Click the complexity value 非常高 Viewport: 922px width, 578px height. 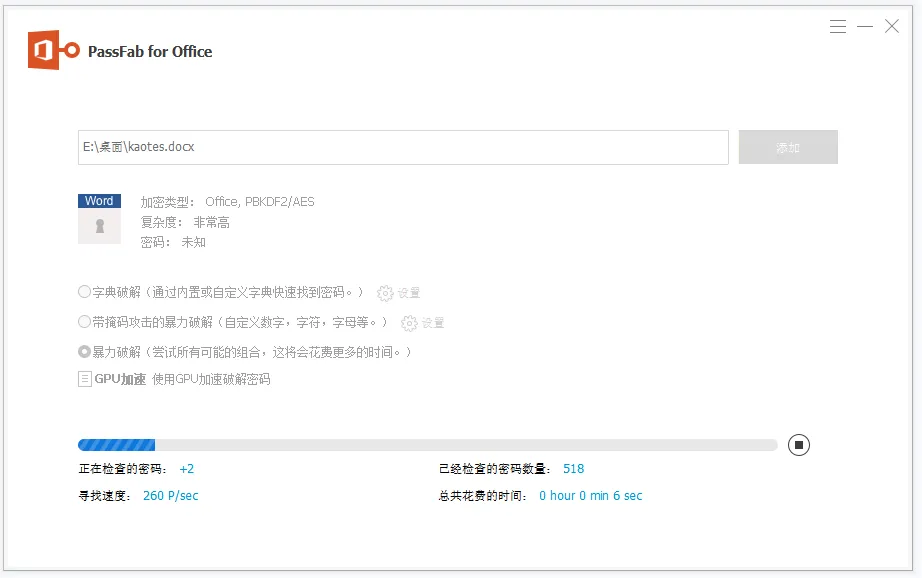click(x=212, y=222)
